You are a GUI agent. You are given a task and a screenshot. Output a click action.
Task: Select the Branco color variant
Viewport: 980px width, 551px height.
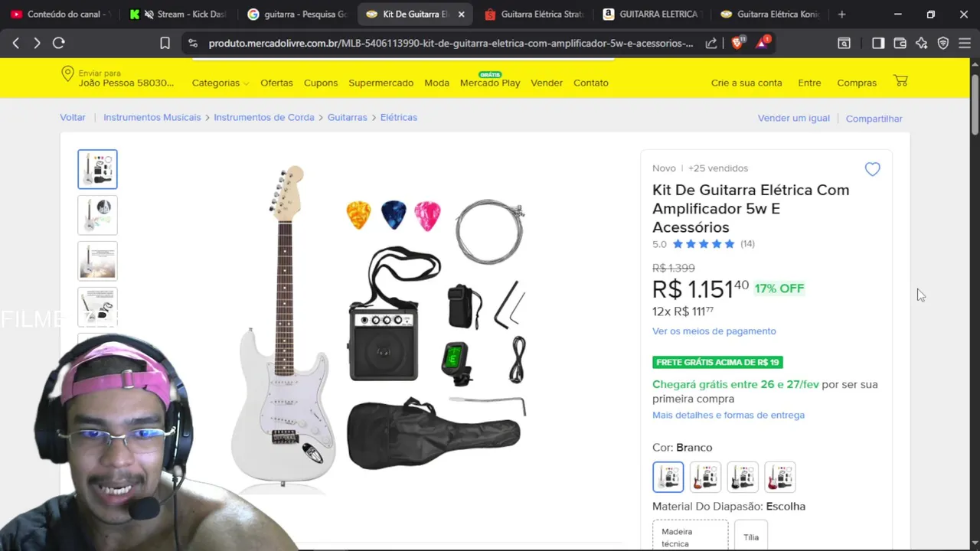(x=668, y=477)
